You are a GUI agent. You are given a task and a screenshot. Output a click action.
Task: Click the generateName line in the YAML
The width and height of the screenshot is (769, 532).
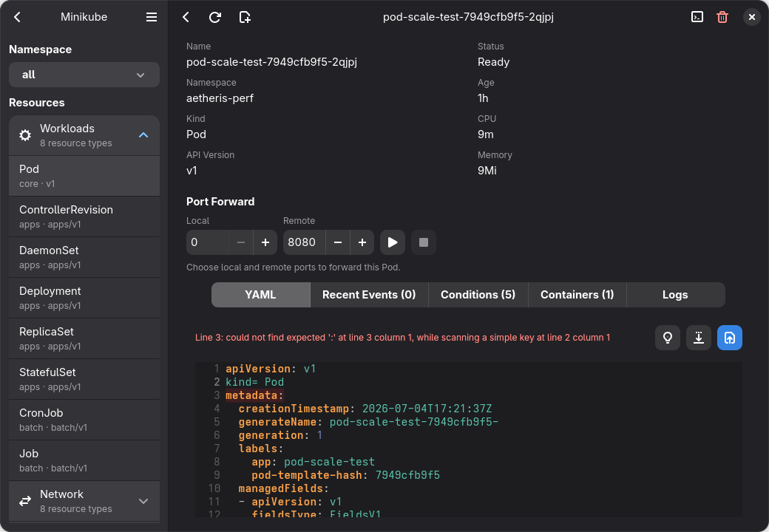[368, 422]
